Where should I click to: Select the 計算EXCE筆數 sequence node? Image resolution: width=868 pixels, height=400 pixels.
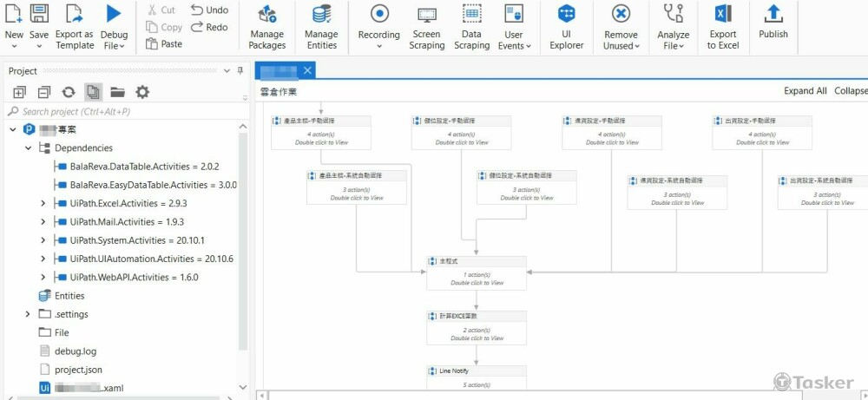point(476,327)
